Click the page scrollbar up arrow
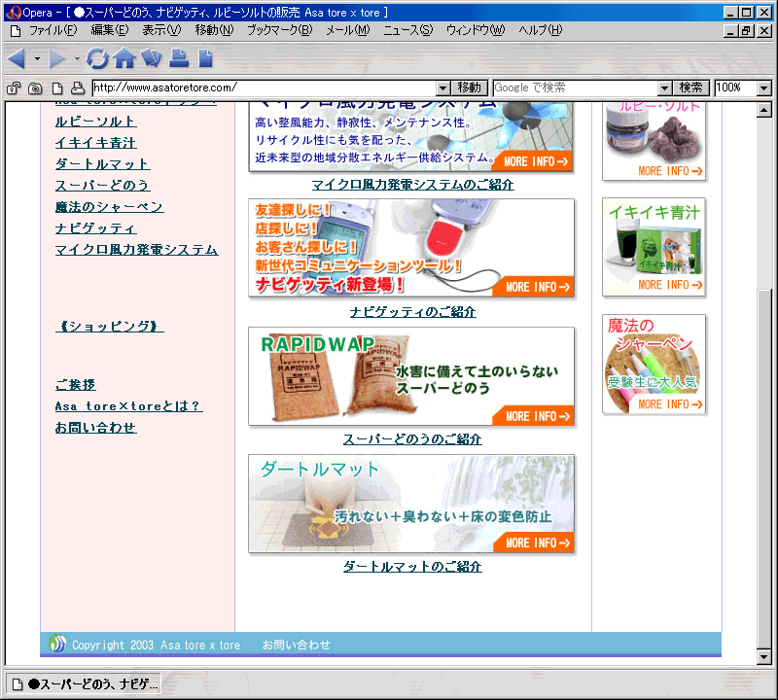Viewport: 778px width, 700px height. click(x=764, y=110)
